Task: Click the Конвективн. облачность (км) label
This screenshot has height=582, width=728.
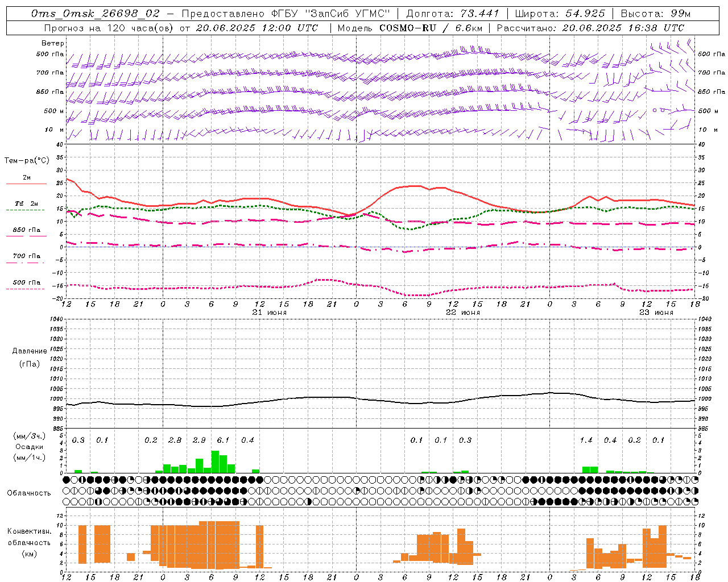Action: 30,542
